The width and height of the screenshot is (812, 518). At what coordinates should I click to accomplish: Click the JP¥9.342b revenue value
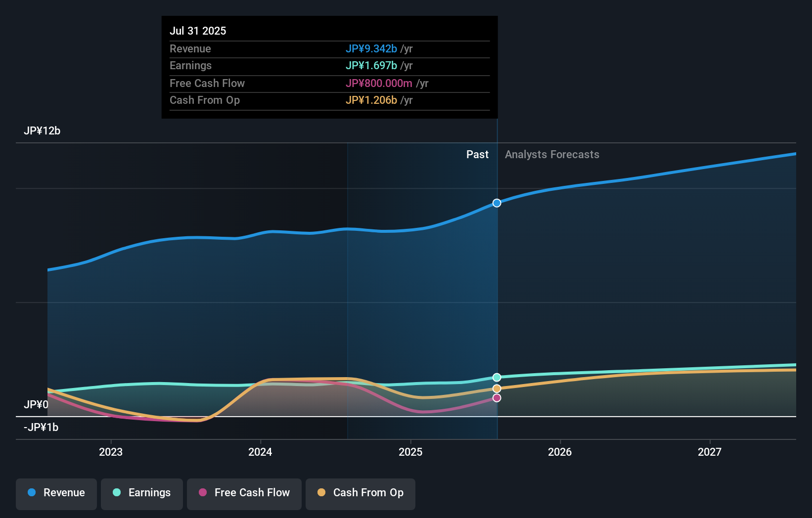point(371,49)
